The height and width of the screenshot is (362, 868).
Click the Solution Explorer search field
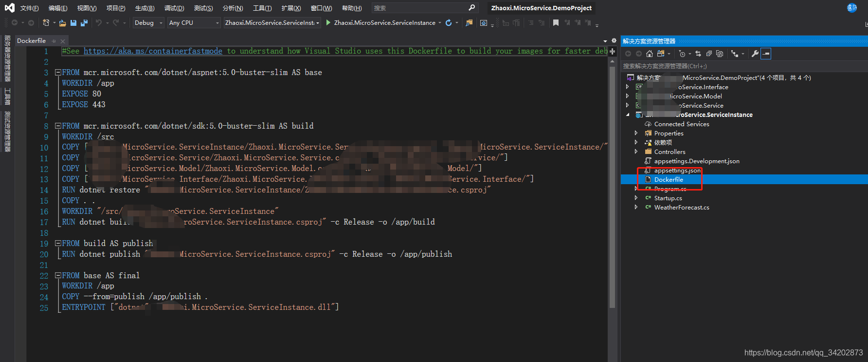(744, 66)
